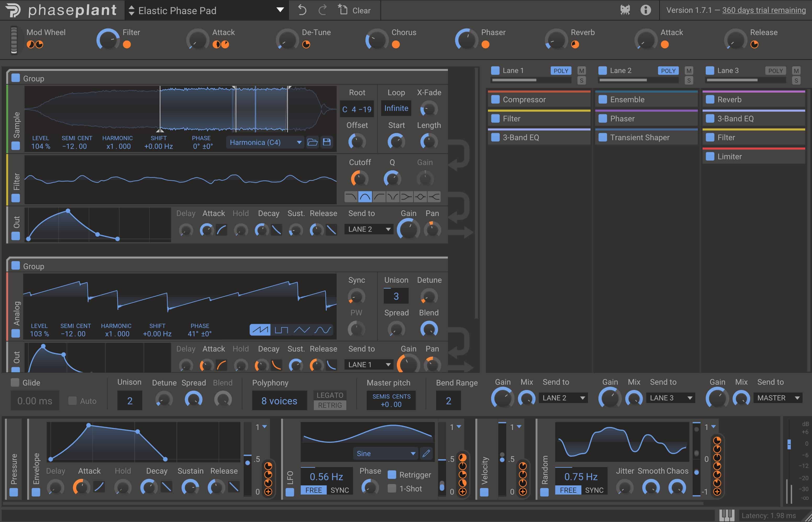This screenshot has height=522, width=812.
Task: Select 3-Band EQ in Lane 3
Action: click(754, 119)
